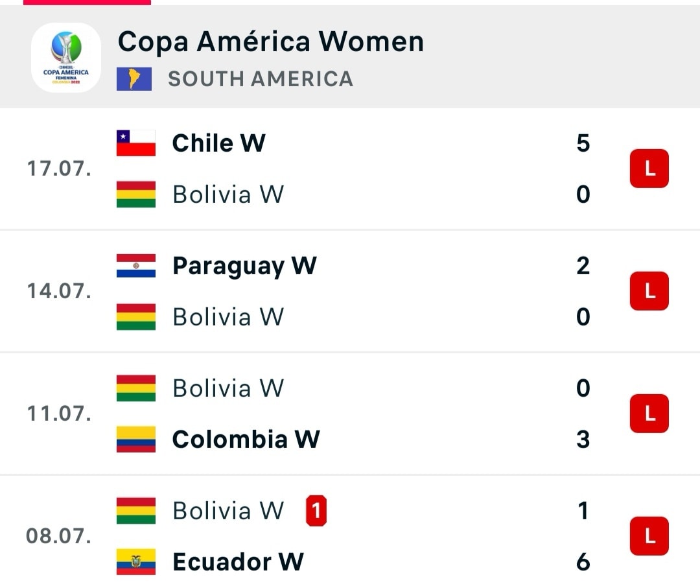Tap the South America region flag icon
Screen dimensions: 700x588
pos(134,78)
